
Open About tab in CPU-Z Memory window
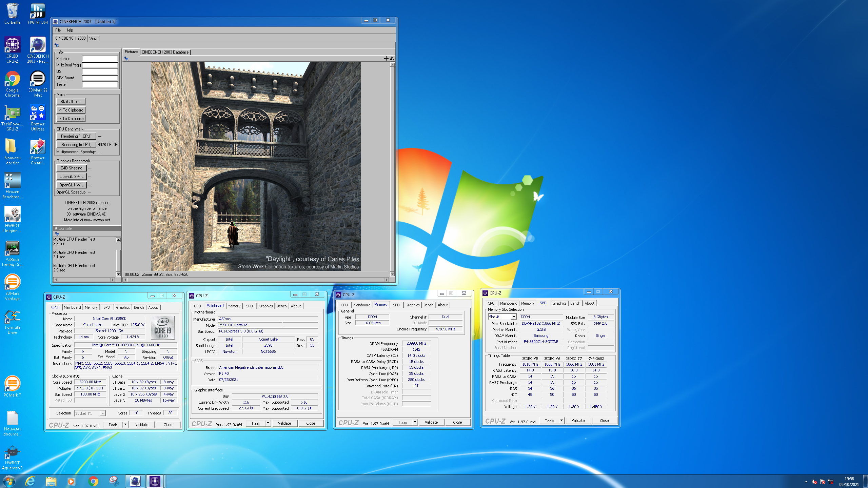442,305
